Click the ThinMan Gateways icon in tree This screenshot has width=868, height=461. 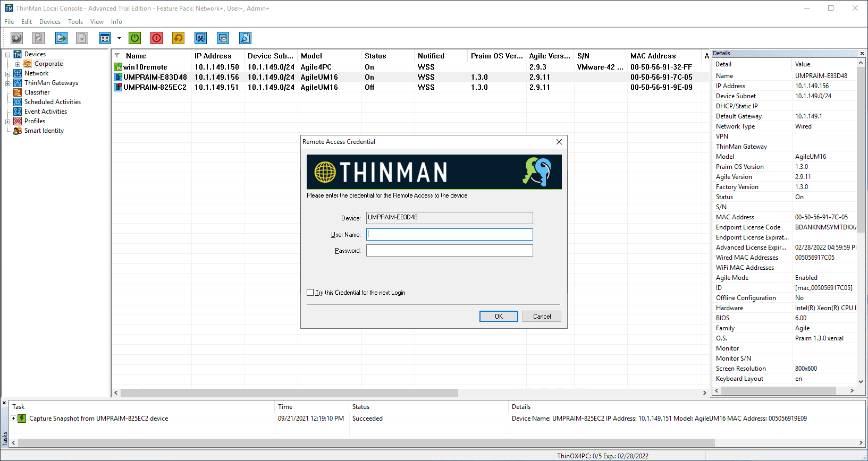coord(18,83)
